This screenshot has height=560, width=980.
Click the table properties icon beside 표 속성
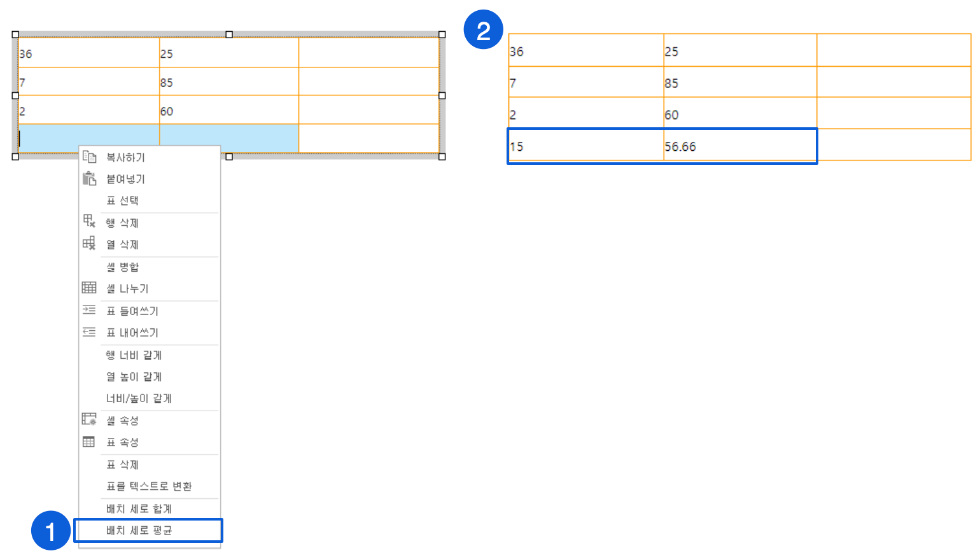(89, 442)
